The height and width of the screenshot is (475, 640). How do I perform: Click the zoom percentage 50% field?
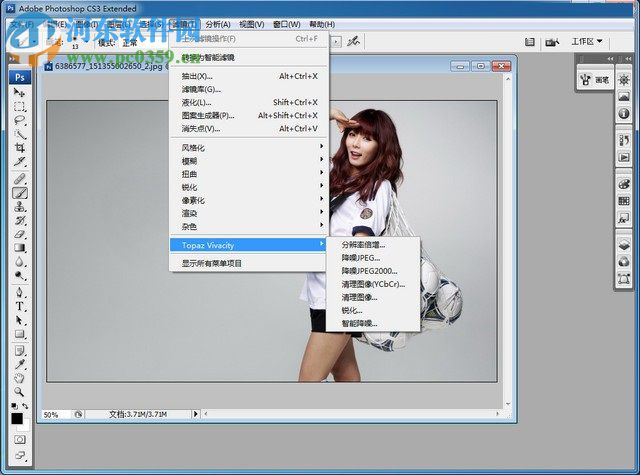[56, 415]
